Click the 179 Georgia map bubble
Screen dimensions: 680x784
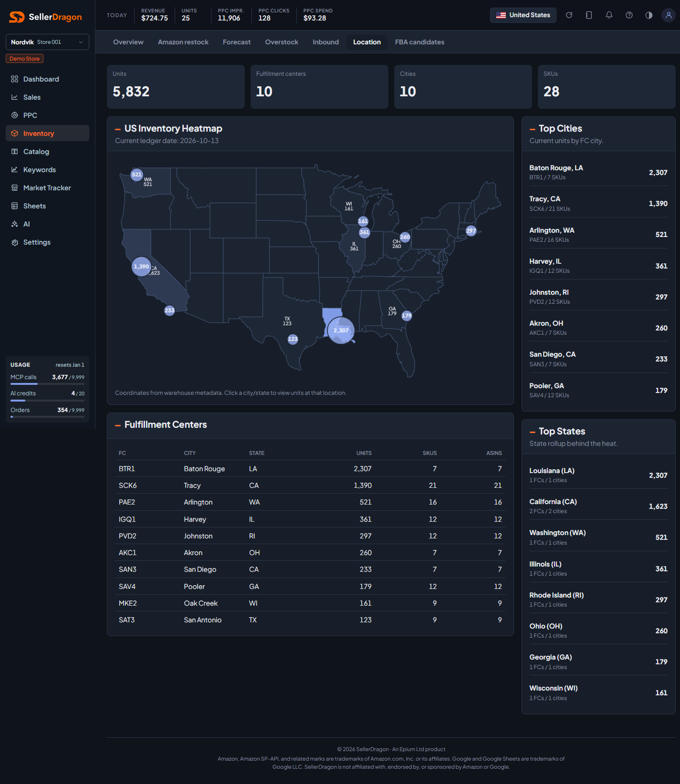pyautogui.click(x=407, y=316)
